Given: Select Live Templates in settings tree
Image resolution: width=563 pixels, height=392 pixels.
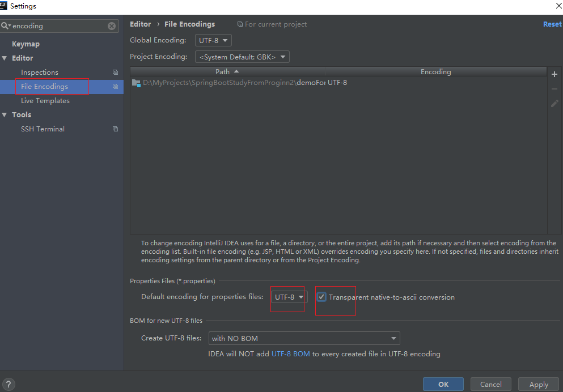Looking at the screenshot, I should tap(45, 101).
